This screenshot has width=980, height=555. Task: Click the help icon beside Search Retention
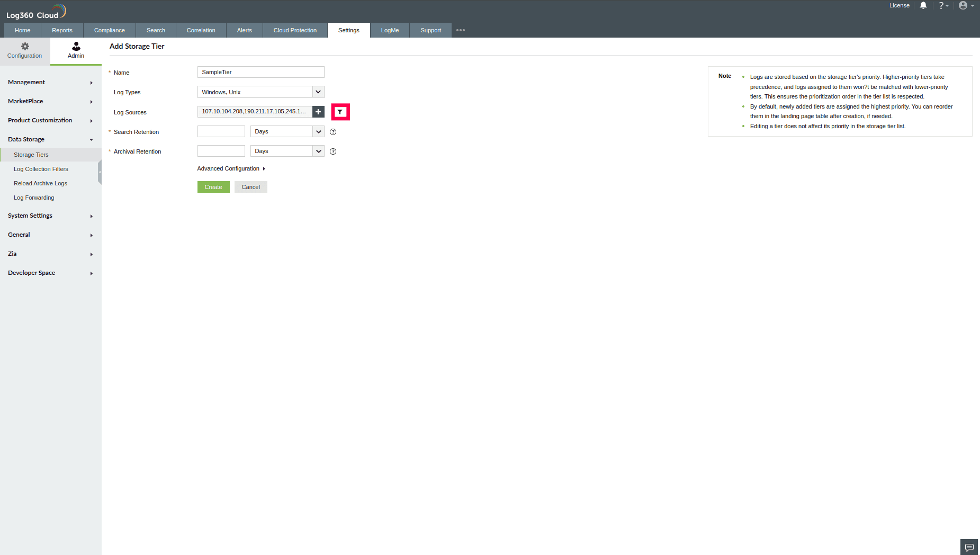click(x=333, y=132)
